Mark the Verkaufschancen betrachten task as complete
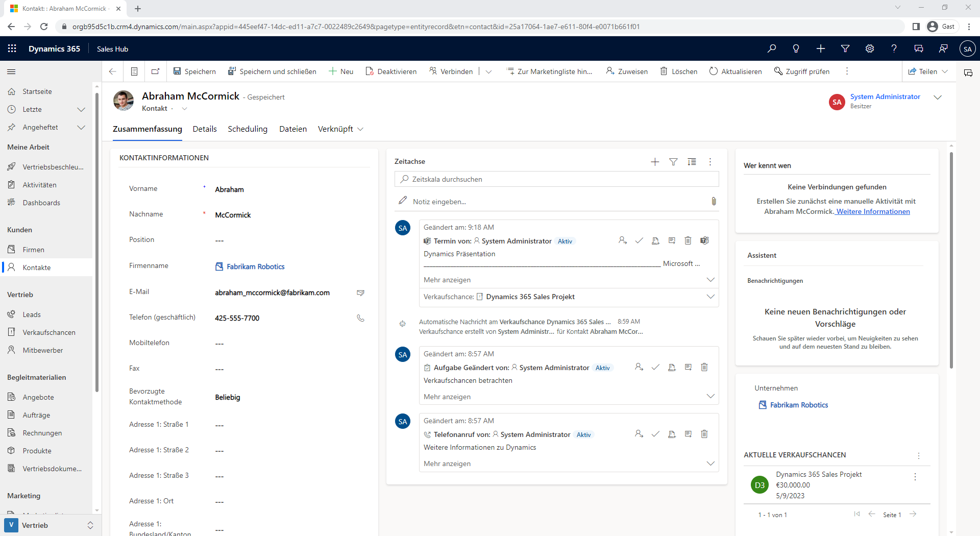Viewport: 980px width, 536px height. [655, 367]
